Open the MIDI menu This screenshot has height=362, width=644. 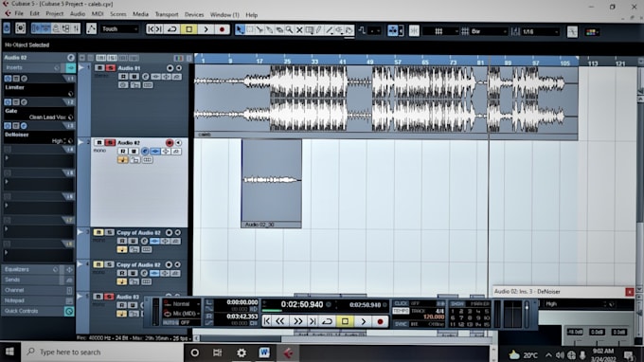point(98,14)
